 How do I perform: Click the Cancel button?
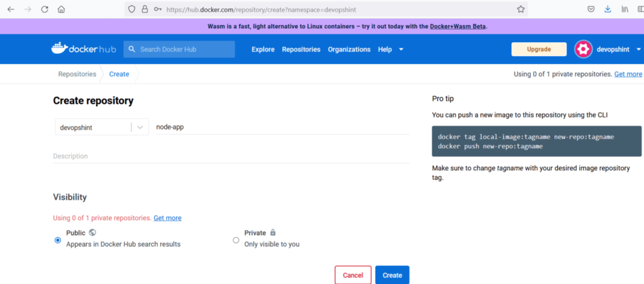click(353, 275)
